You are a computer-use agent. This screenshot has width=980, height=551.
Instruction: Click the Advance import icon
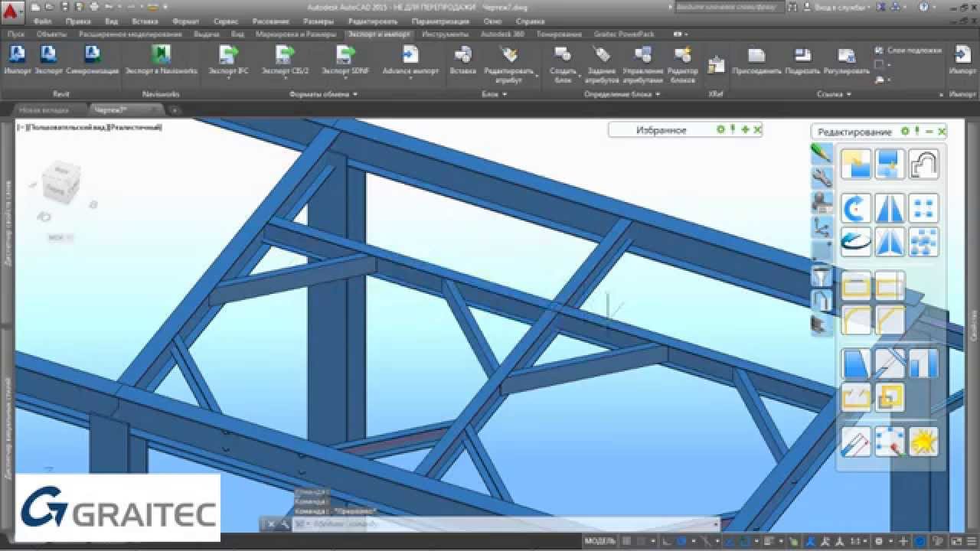[x=411, y=54]
